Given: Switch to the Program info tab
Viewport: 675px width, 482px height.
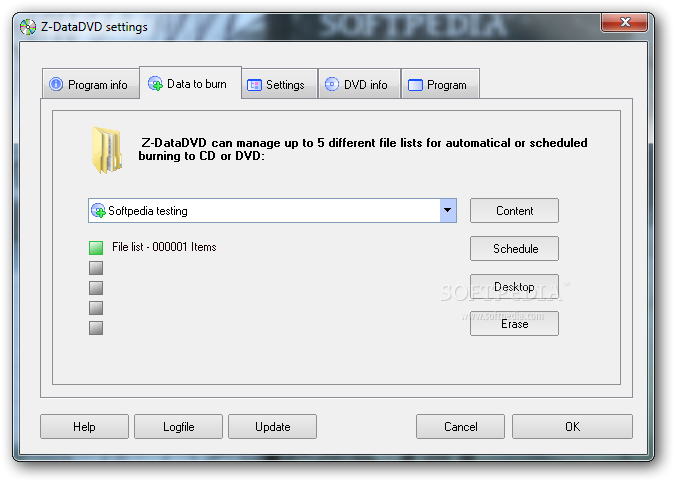Looking at the screenshot, I should point(91,84).
